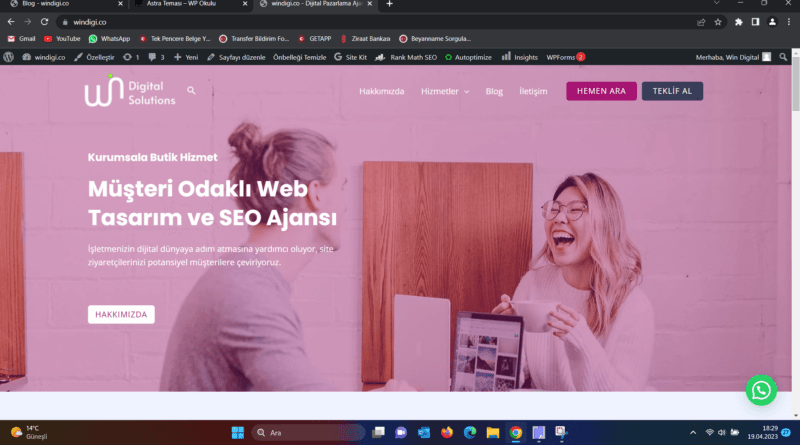Image resolution: width=800 pixels, height=445 pixels.
Task: Bookmark this page with the star icon
Action: click(x=718, y=22)
